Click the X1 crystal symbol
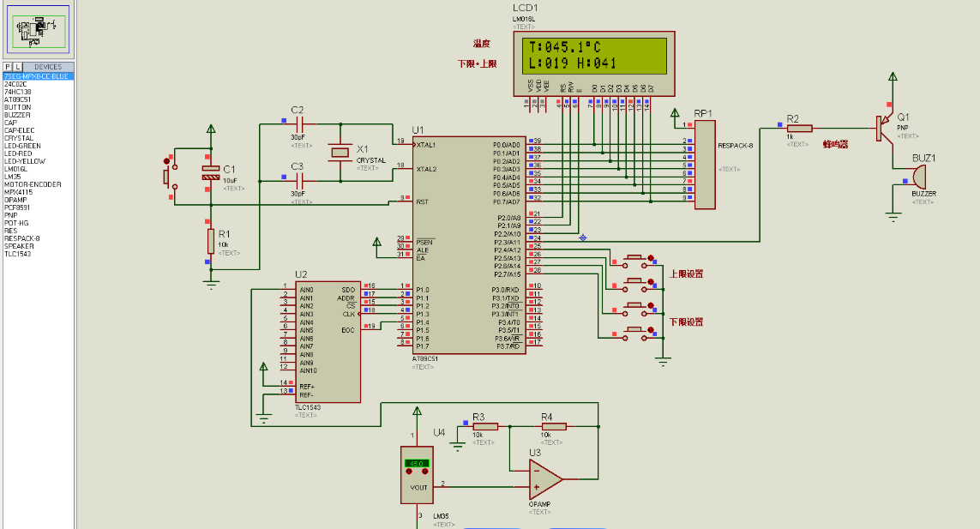 coord(340,153)
